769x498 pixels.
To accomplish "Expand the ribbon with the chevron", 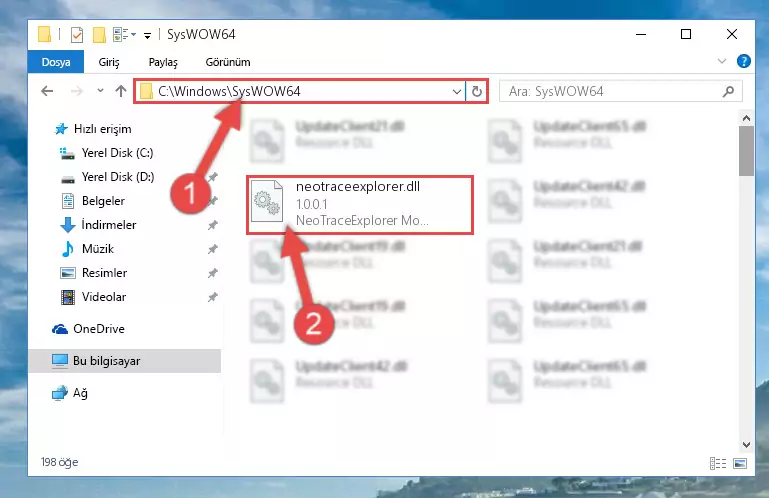I will (x=722, y=61).
